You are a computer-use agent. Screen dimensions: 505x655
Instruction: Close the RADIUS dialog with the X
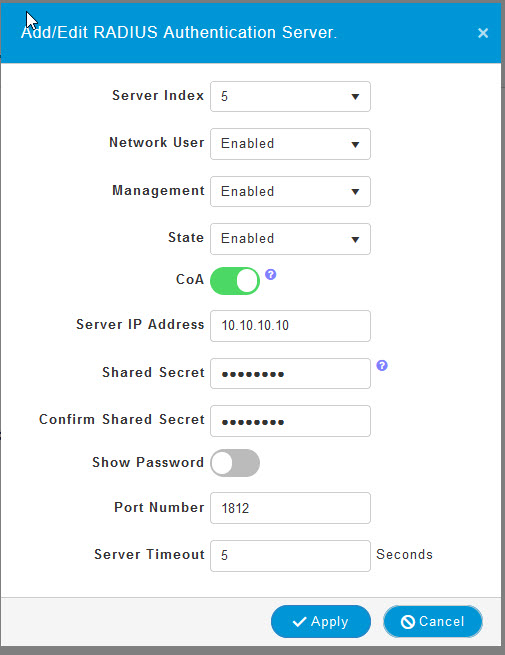(x=483, y=33)
